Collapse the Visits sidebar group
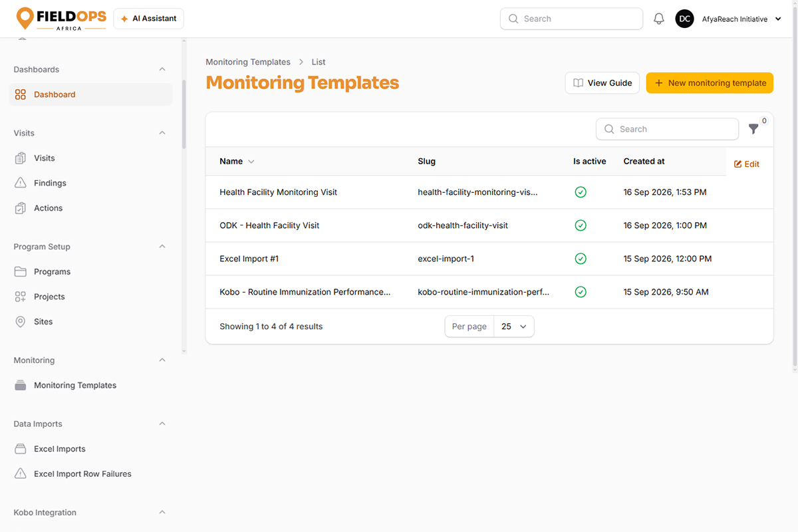 [x=162, y=133]
